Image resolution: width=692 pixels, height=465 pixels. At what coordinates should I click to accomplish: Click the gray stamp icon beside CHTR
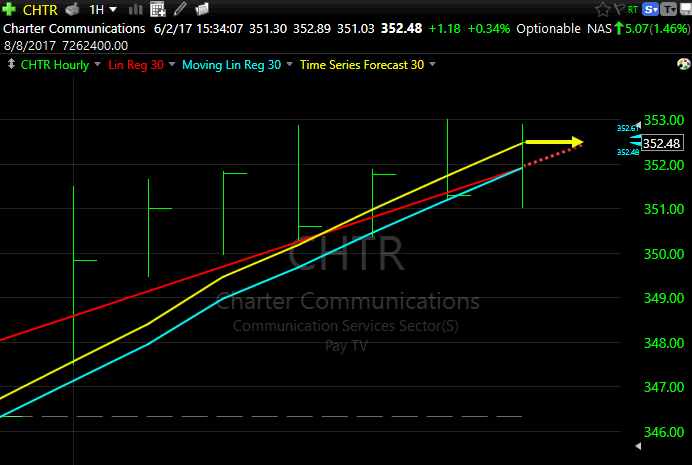tap(72, 9)
